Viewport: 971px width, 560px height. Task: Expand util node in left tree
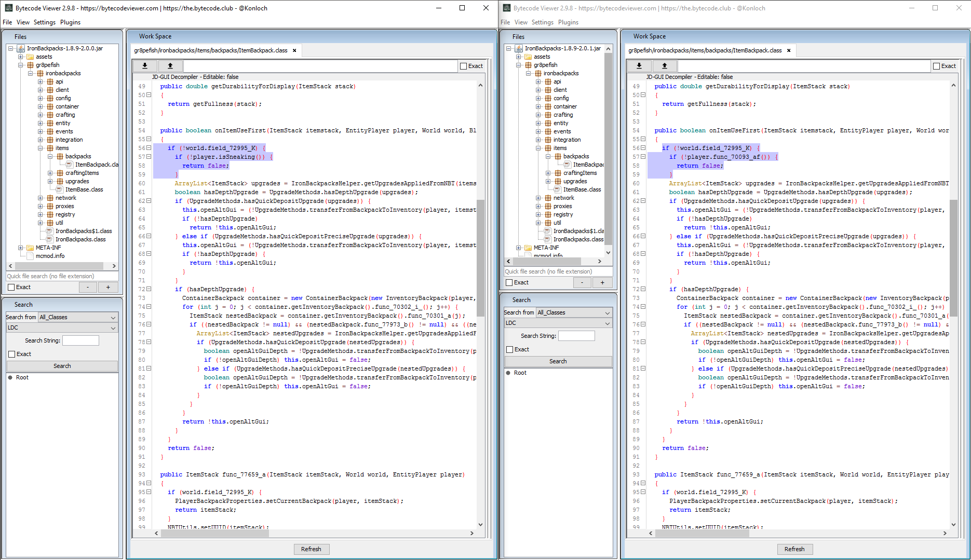41,223
